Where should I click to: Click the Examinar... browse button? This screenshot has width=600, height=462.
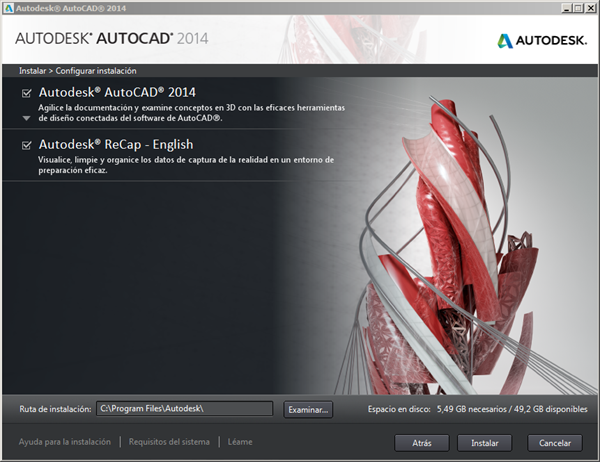(x=308, y=410)
